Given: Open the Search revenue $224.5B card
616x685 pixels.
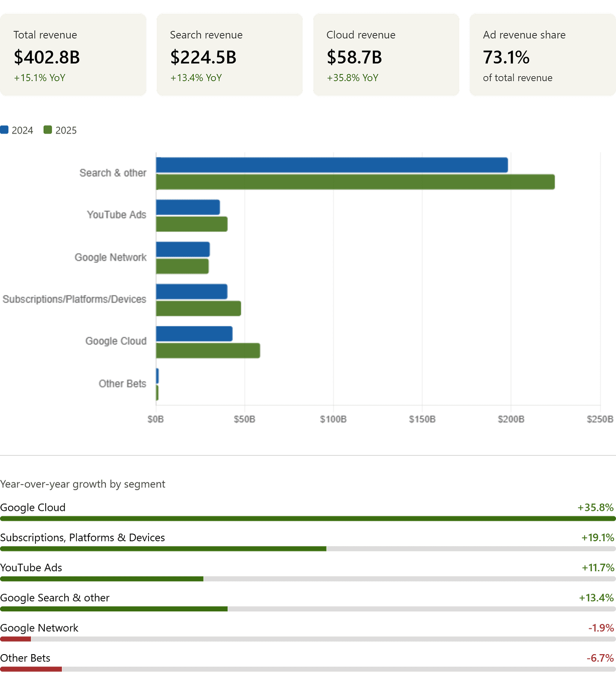Looking at the screenshot, I should [x=230, y=55].
